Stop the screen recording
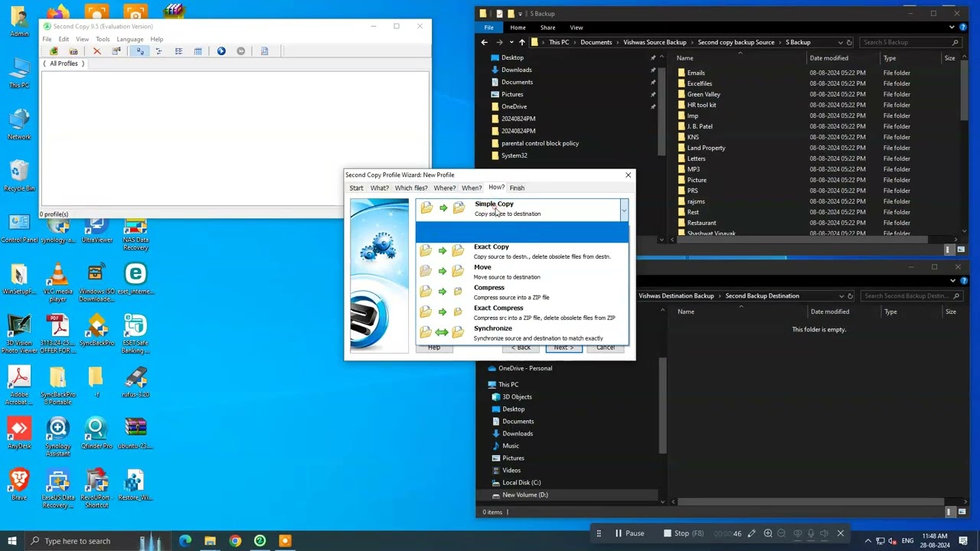 [x=684, y=533]
